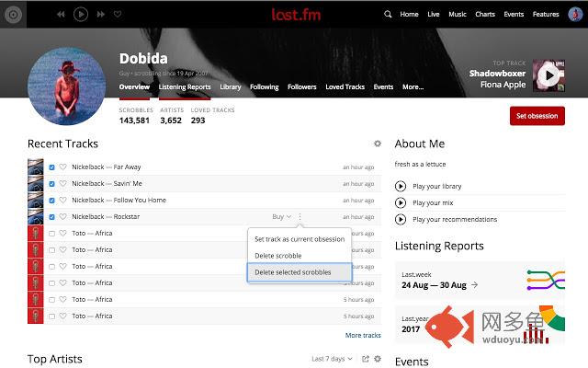Switch to the profile Events tab
The image size is (588, 368).
click(383, 86)
